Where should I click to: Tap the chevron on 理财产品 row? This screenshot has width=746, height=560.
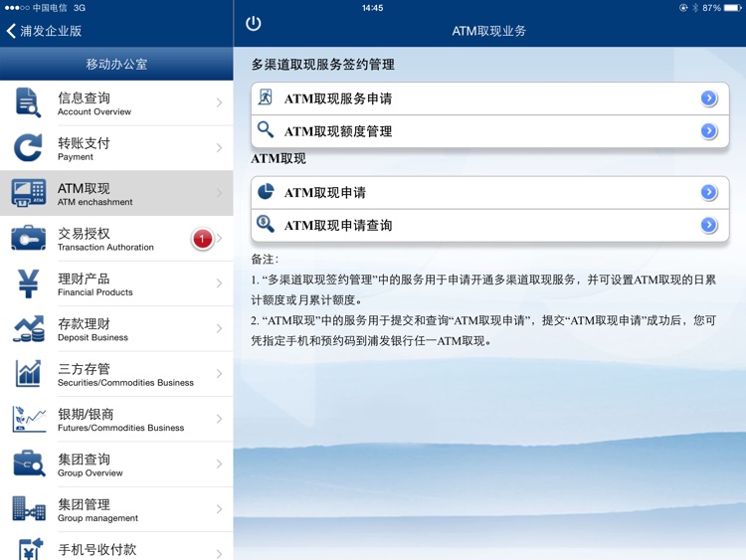pos(219,283)
